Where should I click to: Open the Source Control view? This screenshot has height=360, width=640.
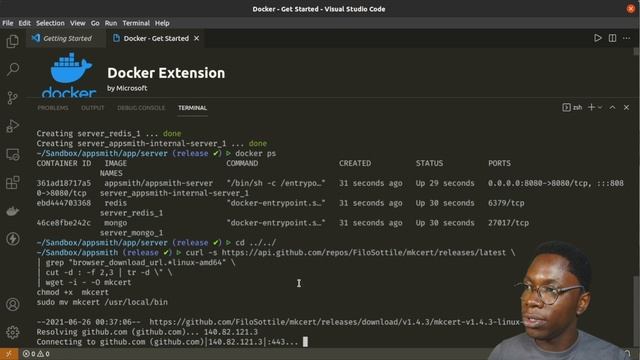coord(13,98)
